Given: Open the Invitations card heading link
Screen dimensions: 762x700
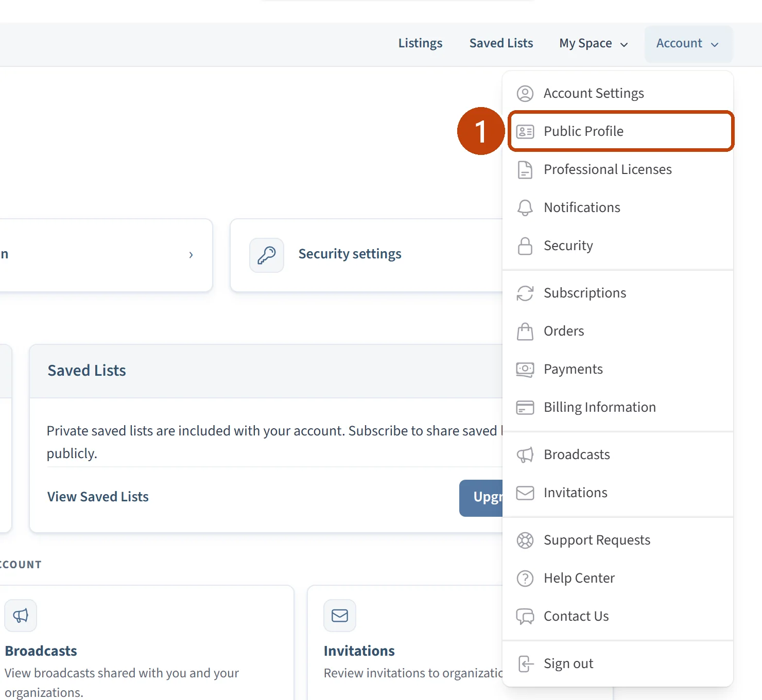Looking at the screenshot, I should (359, 651).
